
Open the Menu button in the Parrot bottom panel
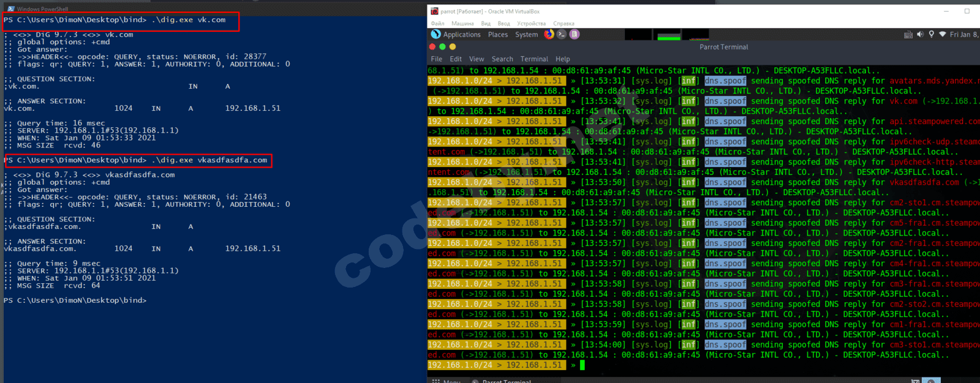point(446,381)
